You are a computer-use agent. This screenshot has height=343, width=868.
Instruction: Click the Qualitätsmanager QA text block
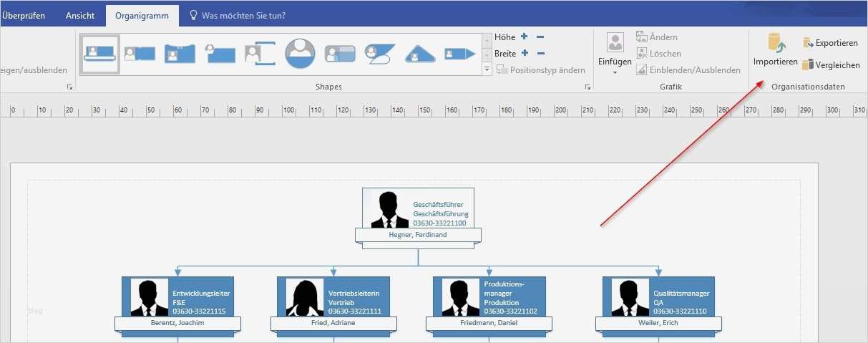[682, 302]
